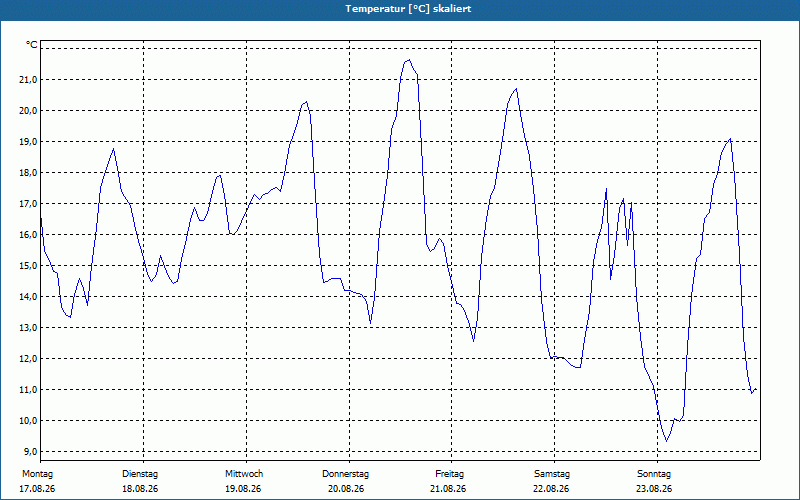800x500 pixels.
Task: Click the 14,0 y-axis label
Action: pyautogui.click(x=28, y=296)
